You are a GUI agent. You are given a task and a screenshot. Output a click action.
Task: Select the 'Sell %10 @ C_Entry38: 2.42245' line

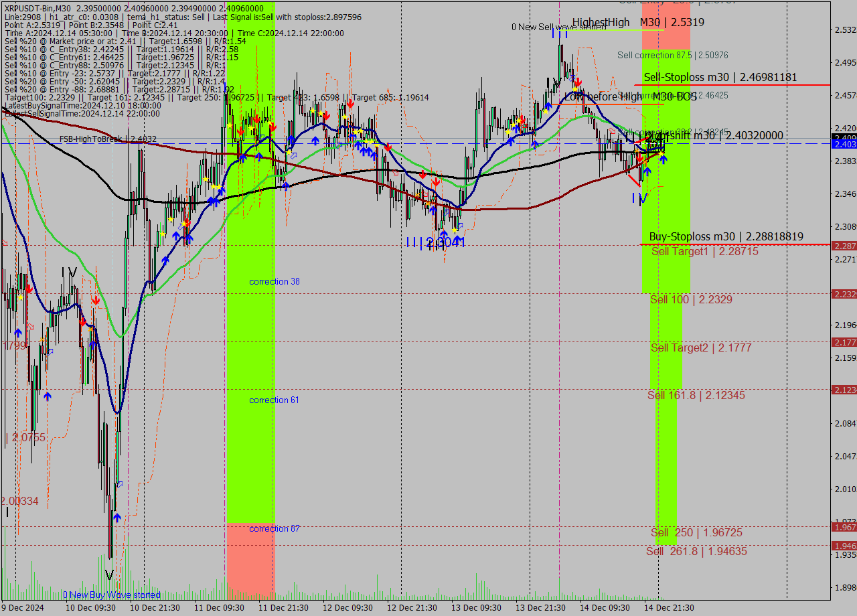pyautogui.click(x=121, y=49)
